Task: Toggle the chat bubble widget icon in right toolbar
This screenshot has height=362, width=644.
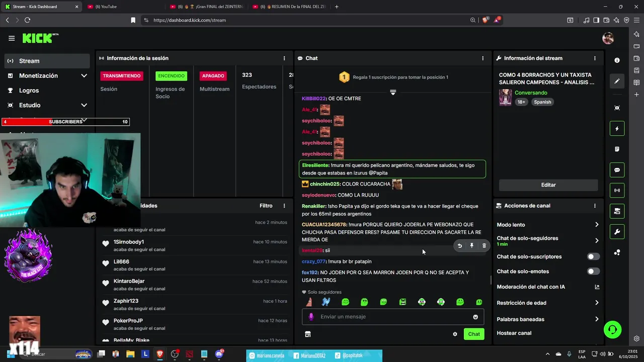Action: 617,170
